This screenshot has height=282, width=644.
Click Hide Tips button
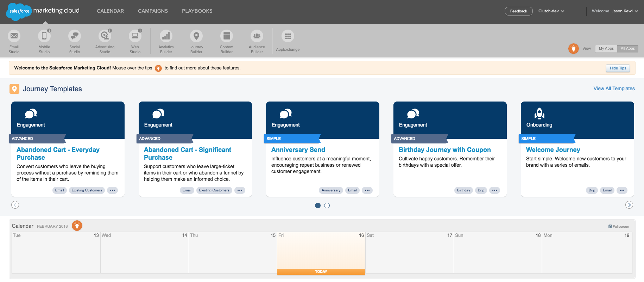[618, 68]
